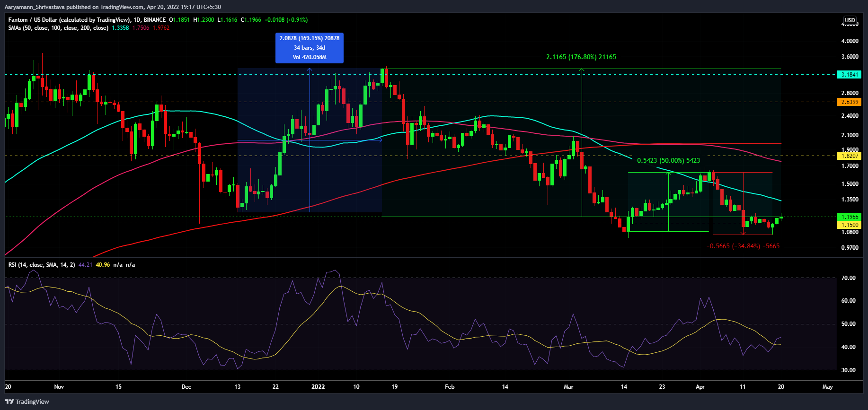Image resolution: width=868 pixels, height=410 pixels.
Task: Click the Feb label on time axis
Action: pyautogui.click(x=450, y=387)
